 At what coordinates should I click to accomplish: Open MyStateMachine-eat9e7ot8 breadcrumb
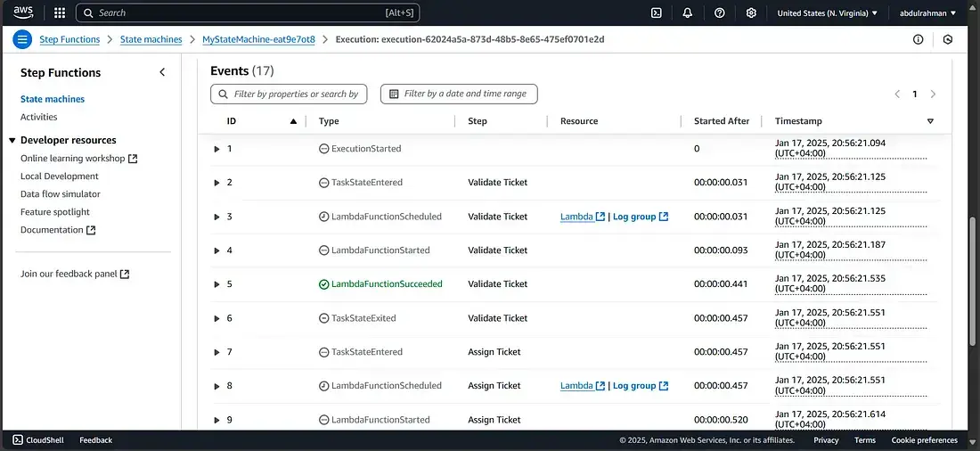pyautogui.click(x=258, y=39)
